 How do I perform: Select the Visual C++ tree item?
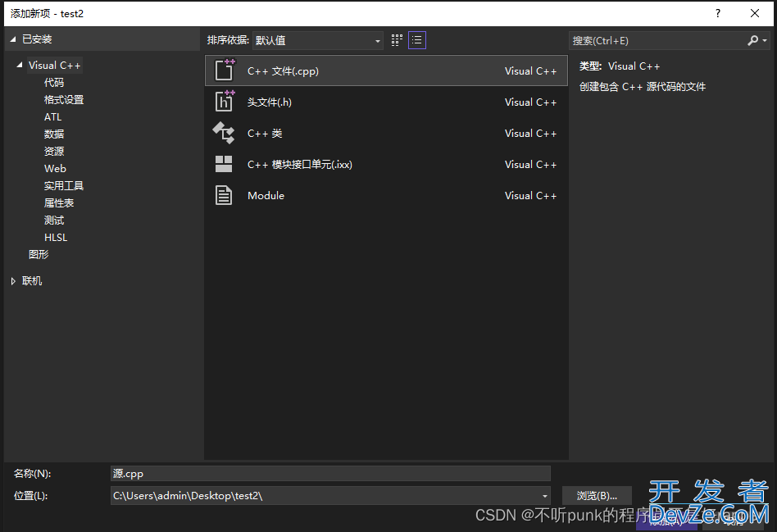[55, 66]
